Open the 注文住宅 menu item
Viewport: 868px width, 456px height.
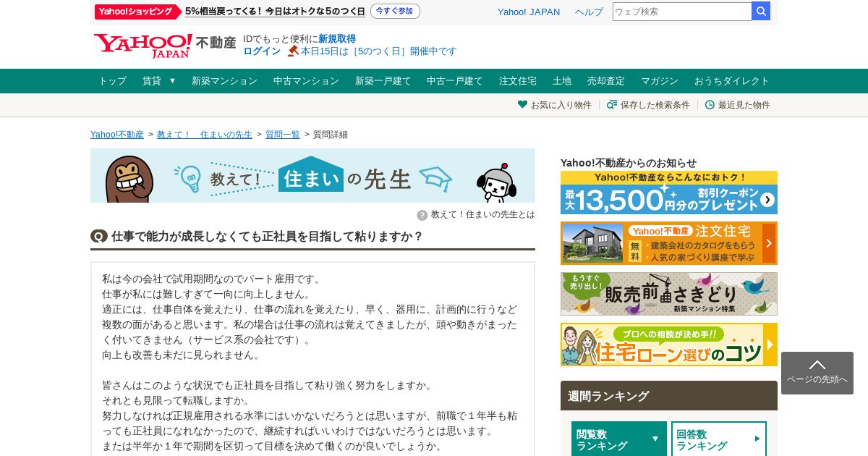518,81
